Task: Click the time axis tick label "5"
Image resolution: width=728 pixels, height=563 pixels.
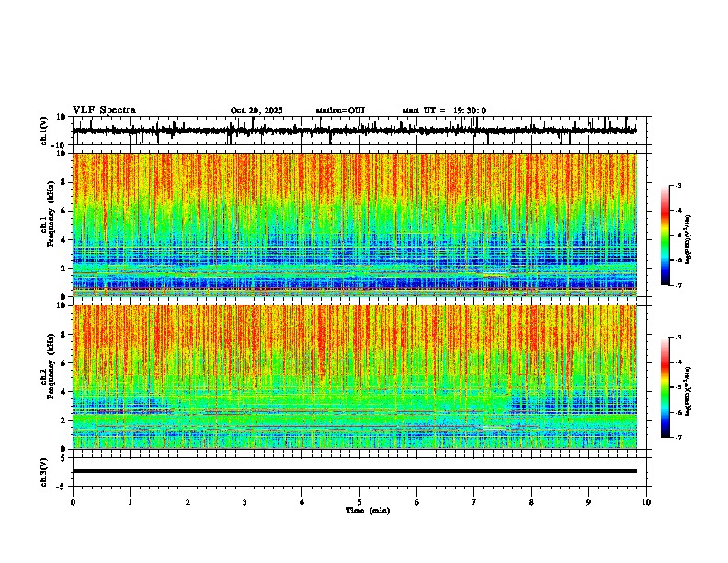Action: click(359, 502)
